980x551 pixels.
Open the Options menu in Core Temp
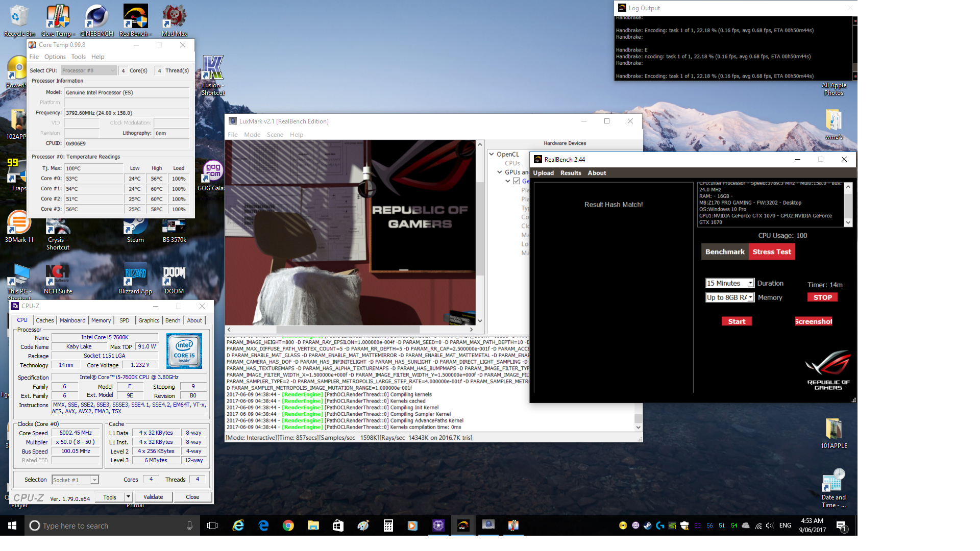click(55, 57)
